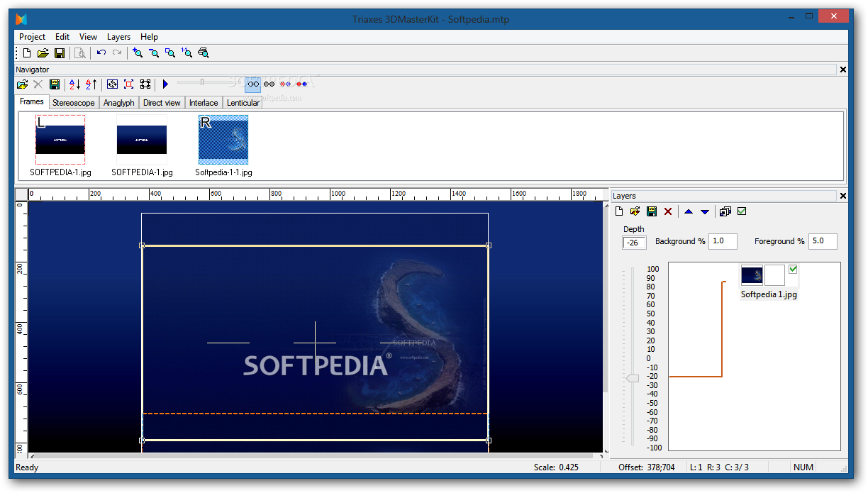Screen dimensions: 868x493
Task: Toggle the gray-lens glasses view mode
Action: [269, 84]
